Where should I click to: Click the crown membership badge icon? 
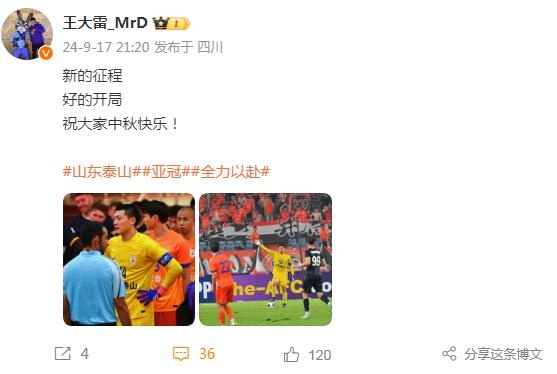(160, 23)
